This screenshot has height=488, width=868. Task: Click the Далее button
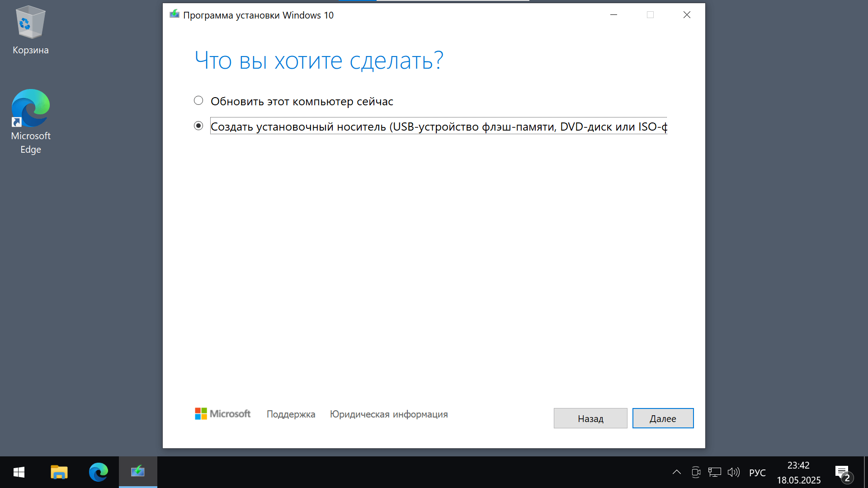[x=663, y=418]
